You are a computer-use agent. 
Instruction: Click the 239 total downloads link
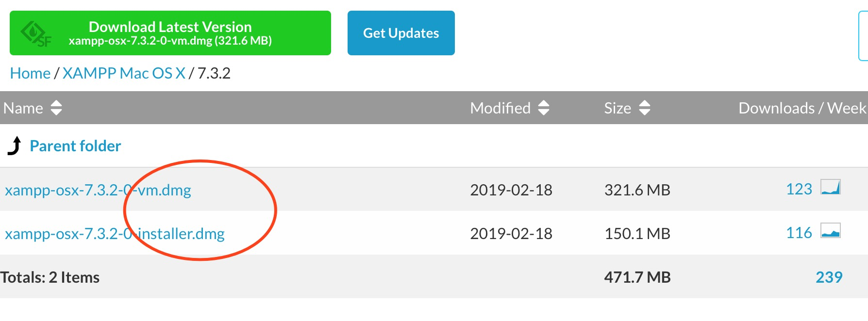(x=829, y=277)
